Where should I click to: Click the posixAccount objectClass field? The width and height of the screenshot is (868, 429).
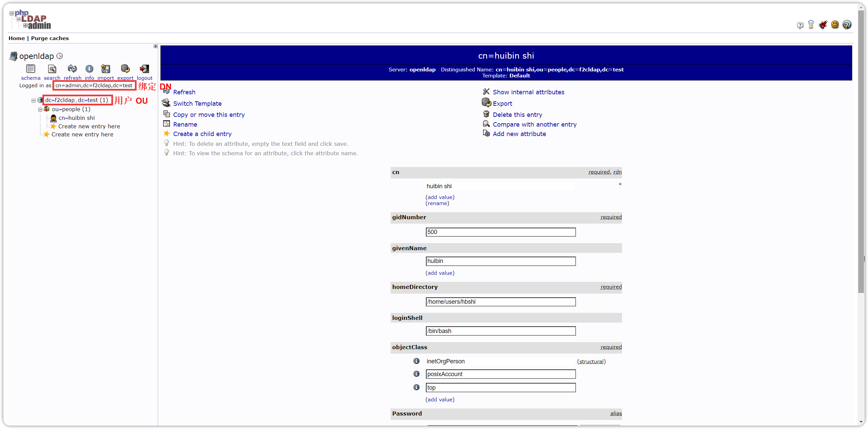coord(500,374)
